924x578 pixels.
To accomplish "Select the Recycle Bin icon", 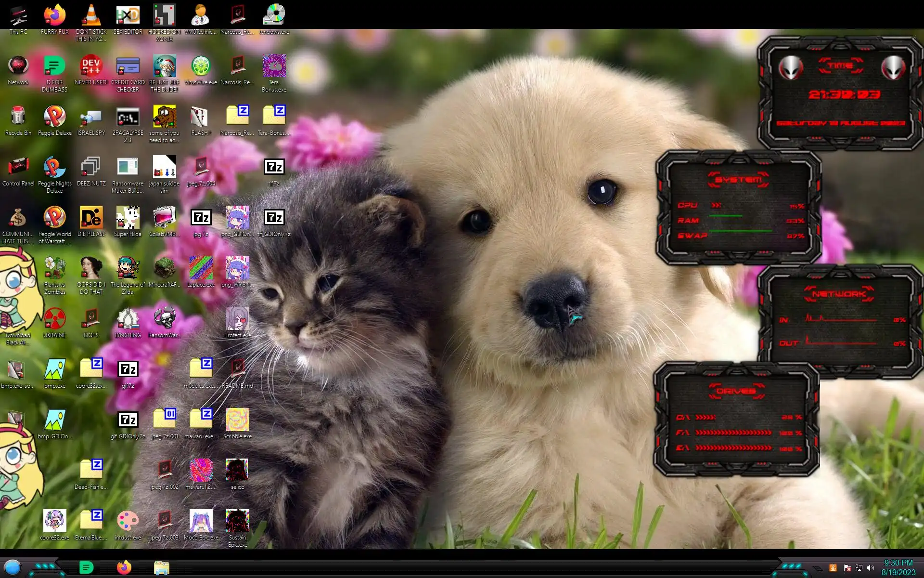I will pos(18,117).
